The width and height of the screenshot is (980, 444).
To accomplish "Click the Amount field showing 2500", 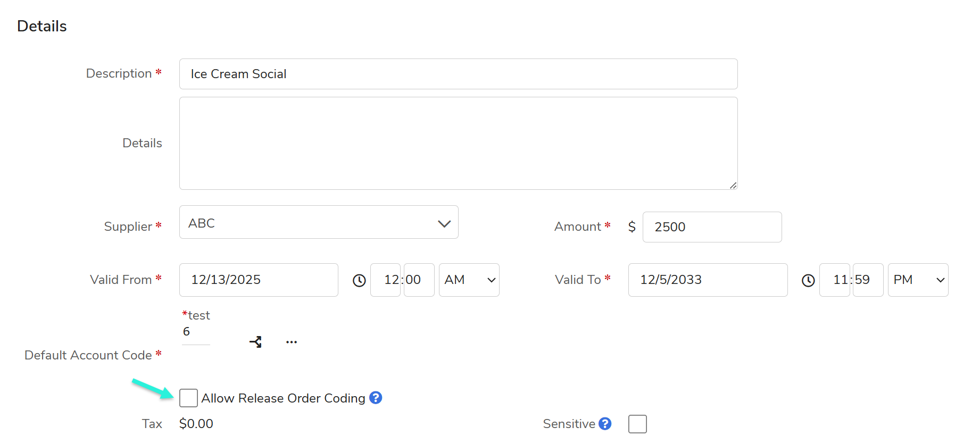I will tap(712, 227).
